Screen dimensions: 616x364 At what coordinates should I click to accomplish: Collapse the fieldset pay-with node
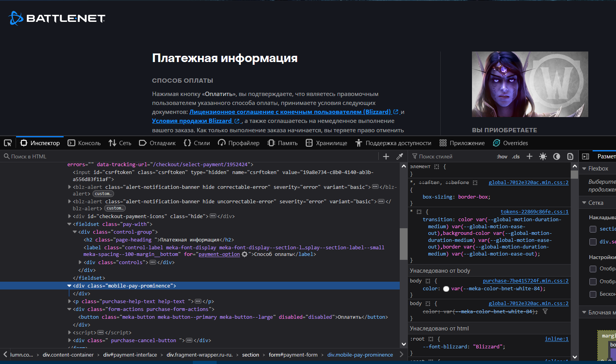pos(69,224)
